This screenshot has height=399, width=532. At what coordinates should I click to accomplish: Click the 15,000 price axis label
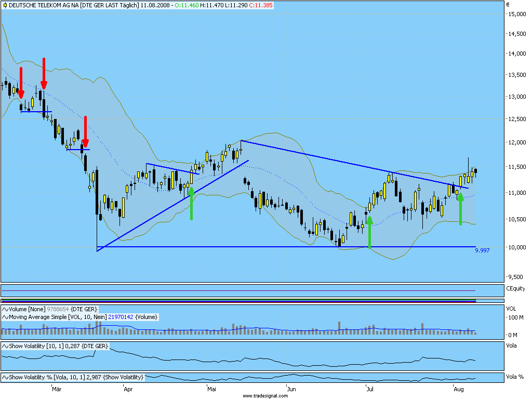(x=517, y=14)
